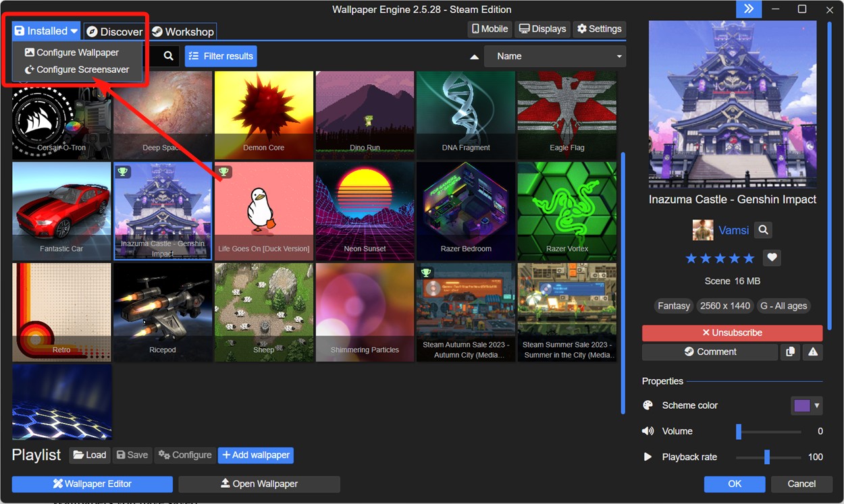Copy the wallpaper link with the copy icon
Image resolution: width=844 pixels, height=504 pixels.
click(790, 352)
